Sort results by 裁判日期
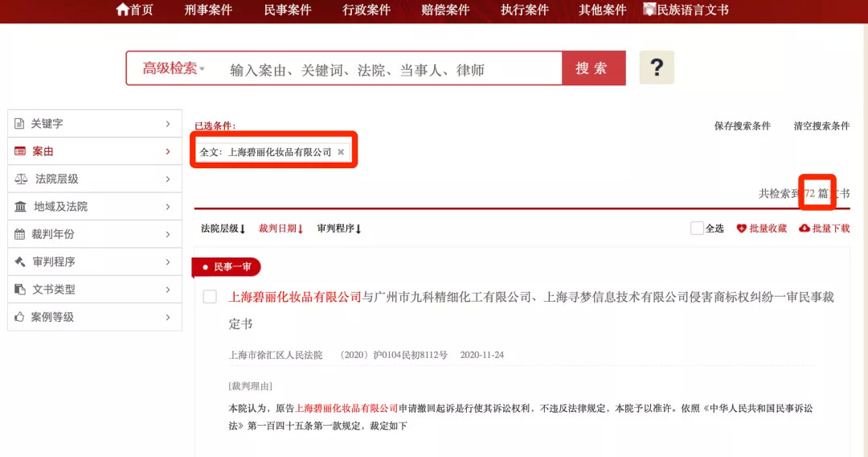This screenshot has width=868, height=457. click(x=280, y=228)
